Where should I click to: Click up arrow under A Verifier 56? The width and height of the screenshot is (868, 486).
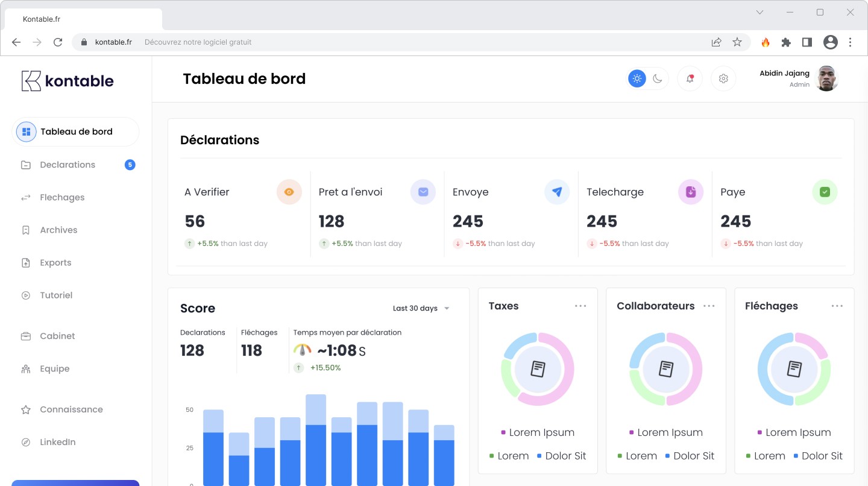pyautogui.click(x=189, y=244)
